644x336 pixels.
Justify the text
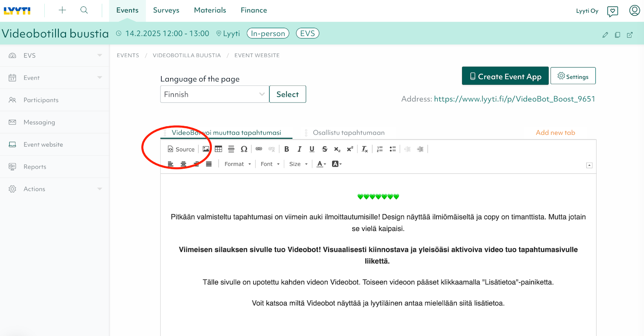209,164
